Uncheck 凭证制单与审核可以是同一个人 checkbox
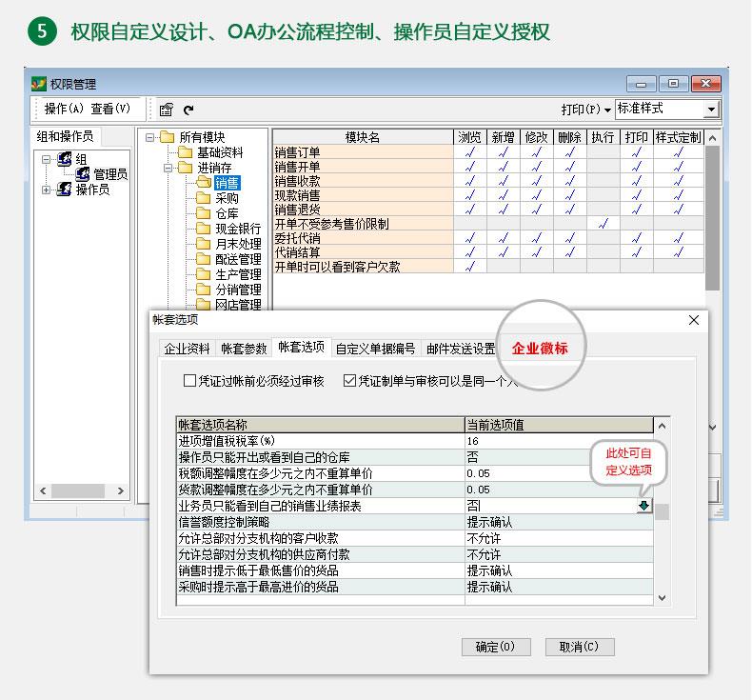 [349, 381]
